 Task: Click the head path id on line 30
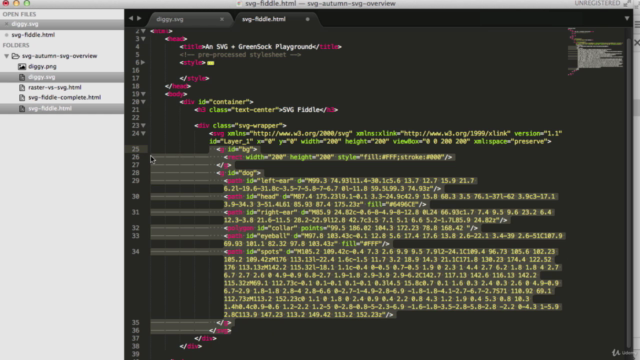click(262, 197)
